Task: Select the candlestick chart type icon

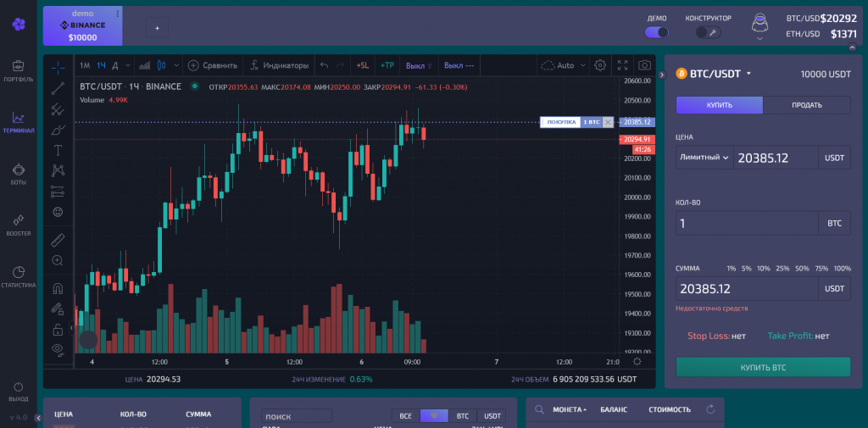Action: click(x=162, y=65)
